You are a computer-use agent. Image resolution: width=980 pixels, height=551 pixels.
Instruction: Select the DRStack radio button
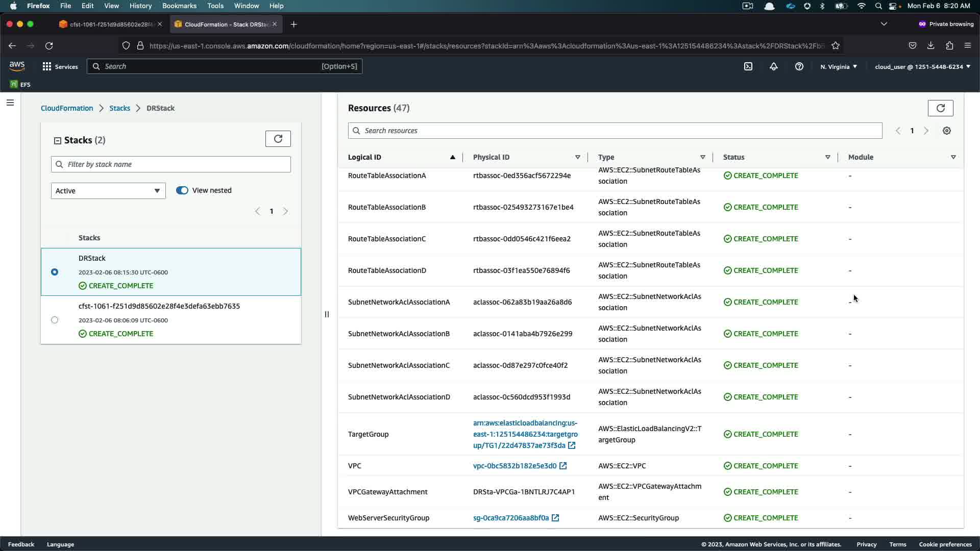[x=55, y=272]
